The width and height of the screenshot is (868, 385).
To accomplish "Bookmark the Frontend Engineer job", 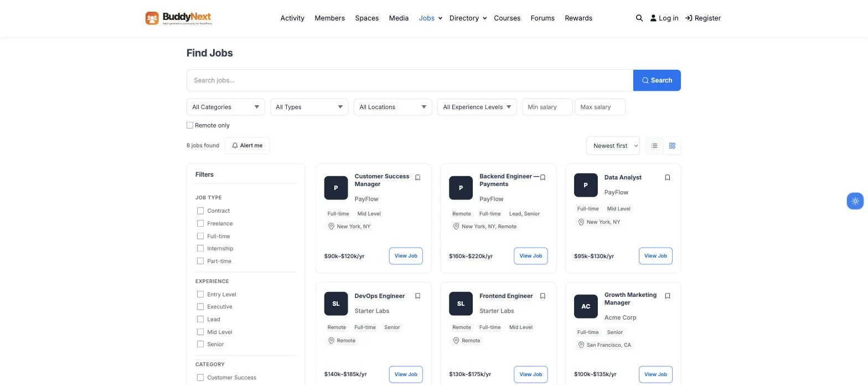I will [542, 296].
